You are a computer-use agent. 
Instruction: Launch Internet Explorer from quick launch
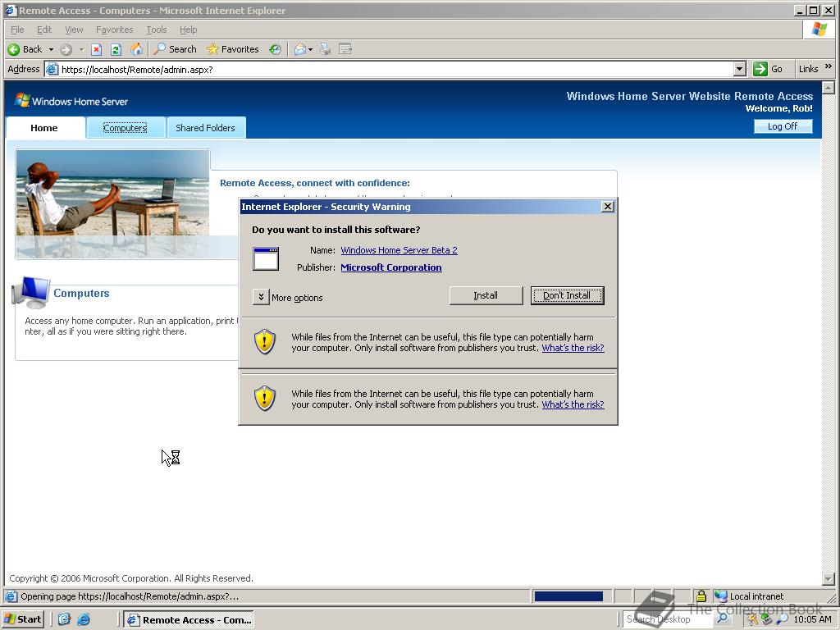click(x=84, y=619)
